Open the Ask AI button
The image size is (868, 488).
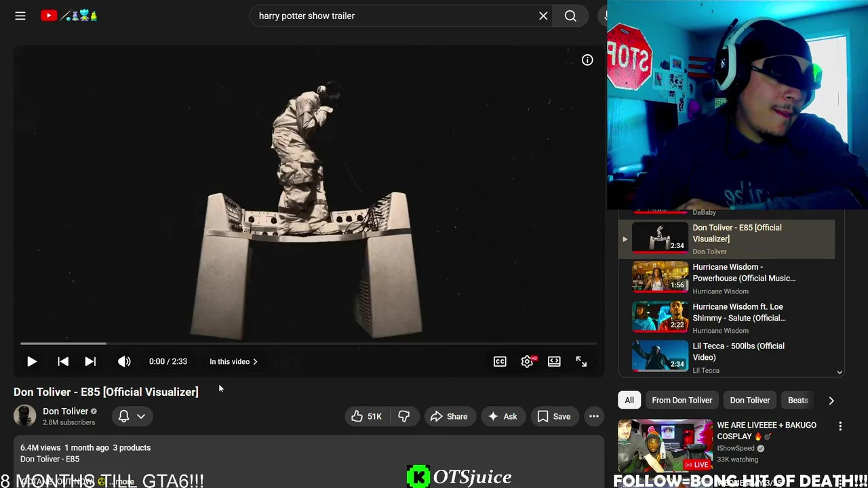(502, 416)
